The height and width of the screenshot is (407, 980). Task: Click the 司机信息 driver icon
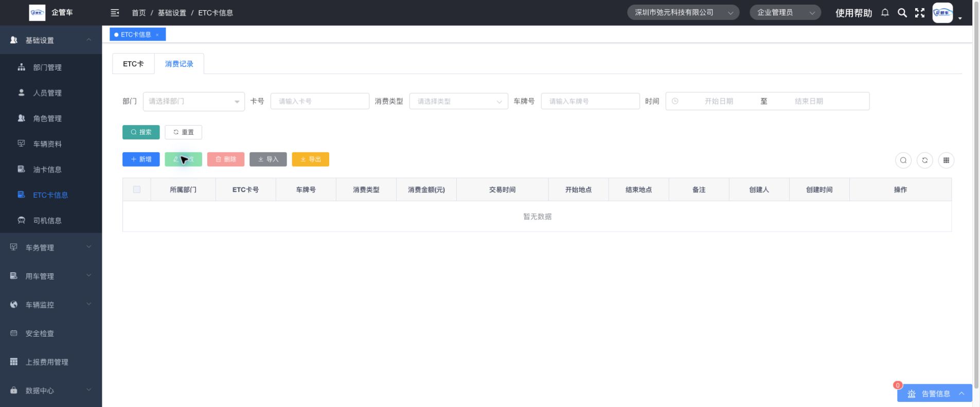(22, 220)
